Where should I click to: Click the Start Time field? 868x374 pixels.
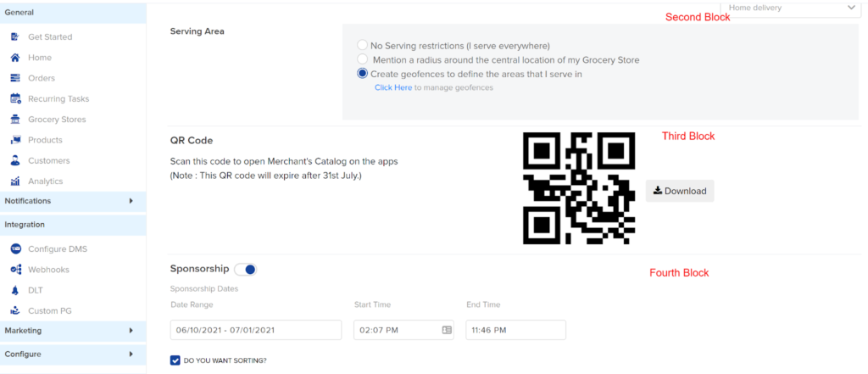click(403, 330)
